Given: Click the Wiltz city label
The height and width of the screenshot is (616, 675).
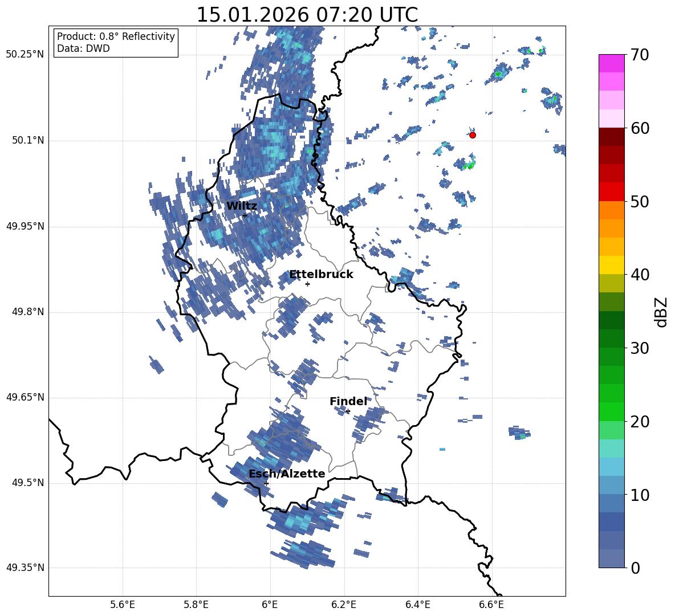Looking at the screenshot, I should tap(242, 206).
